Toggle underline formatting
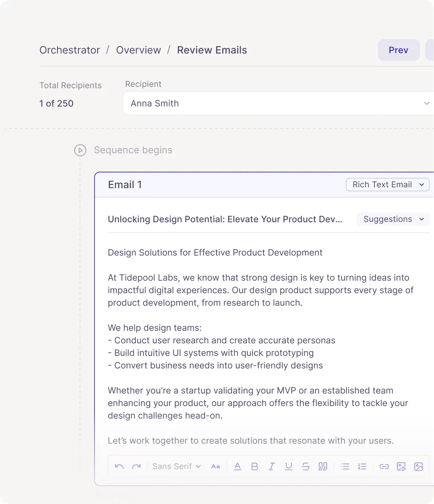Viewport: 434px width, 504px height. tap(289, 466)
